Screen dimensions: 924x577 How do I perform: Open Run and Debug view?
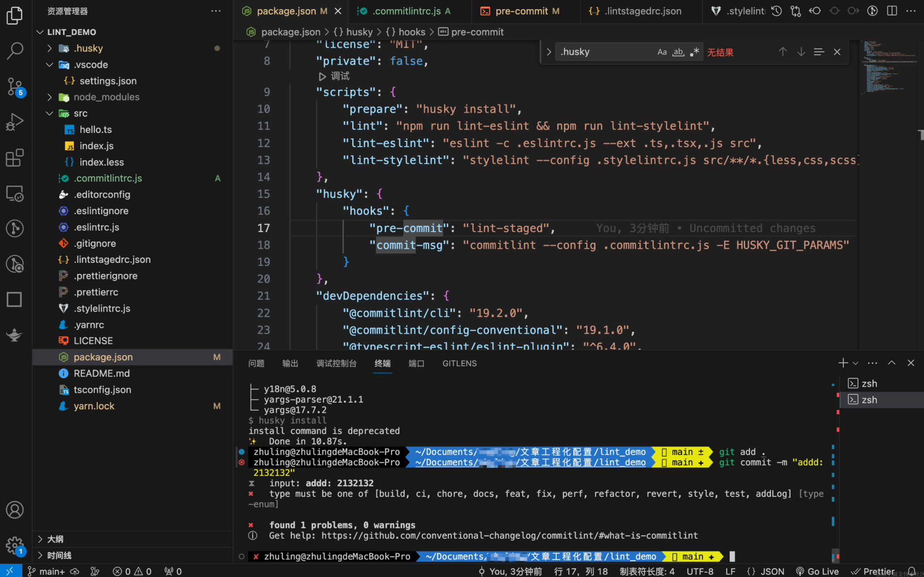pos(15,122)
